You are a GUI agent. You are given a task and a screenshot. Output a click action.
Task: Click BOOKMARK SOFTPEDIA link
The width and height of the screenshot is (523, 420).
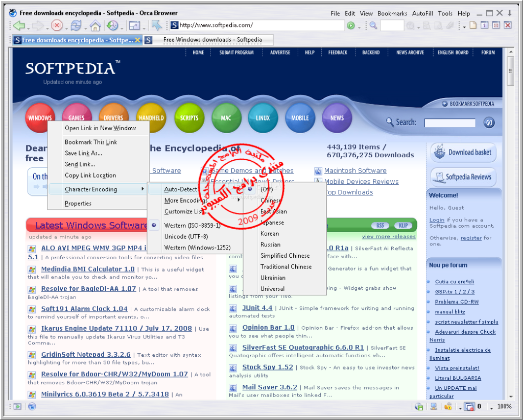(x=468, y=104)
